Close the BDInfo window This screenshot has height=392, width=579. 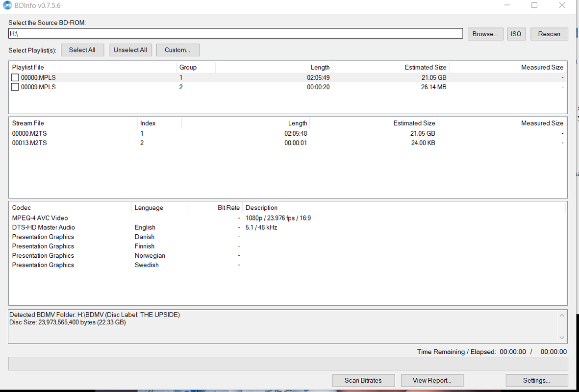[562, 5]
